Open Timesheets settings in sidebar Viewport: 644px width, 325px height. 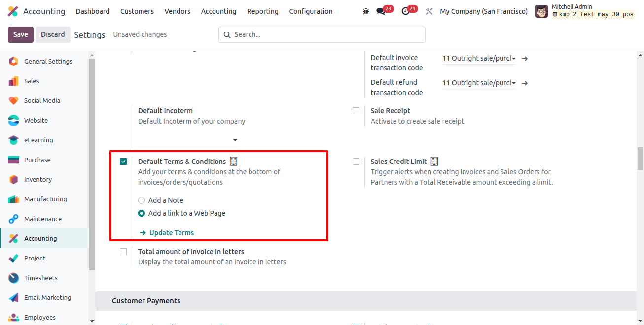click(x=44, y=278)
